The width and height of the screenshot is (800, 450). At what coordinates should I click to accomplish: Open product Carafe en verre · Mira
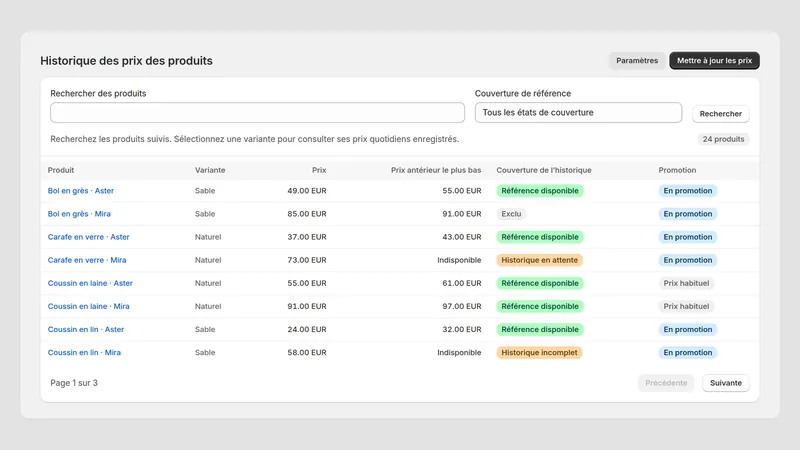tap(87, 260)
